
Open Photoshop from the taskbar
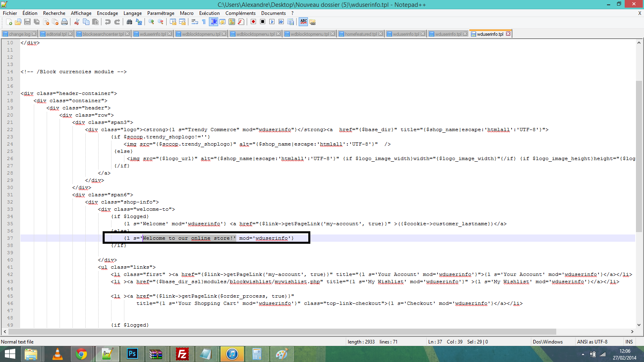point(132,354)
